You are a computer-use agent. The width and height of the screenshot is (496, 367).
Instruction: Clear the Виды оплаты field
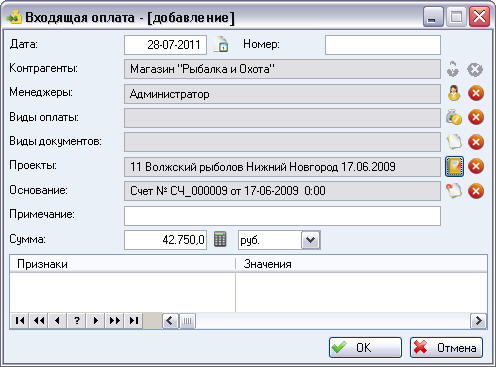click(x=476, y=117)
